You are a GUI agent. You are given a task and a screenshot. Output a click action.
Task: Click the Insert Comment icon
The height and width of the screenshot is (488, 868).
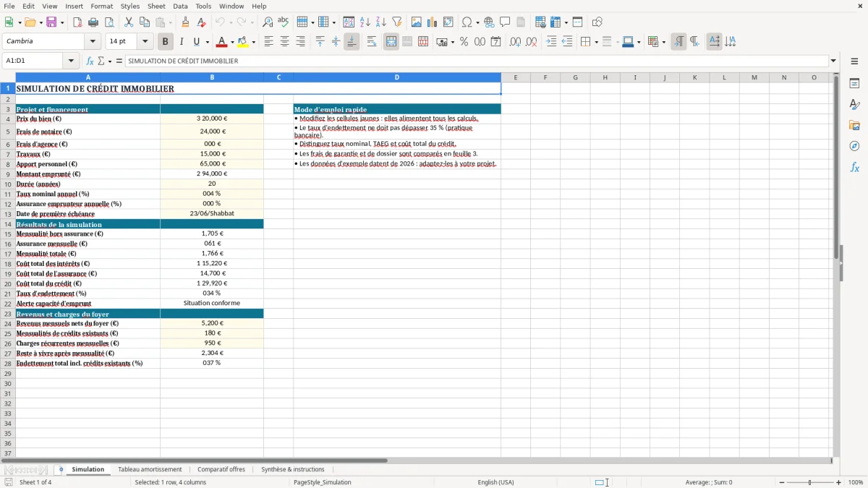(505, 22)
